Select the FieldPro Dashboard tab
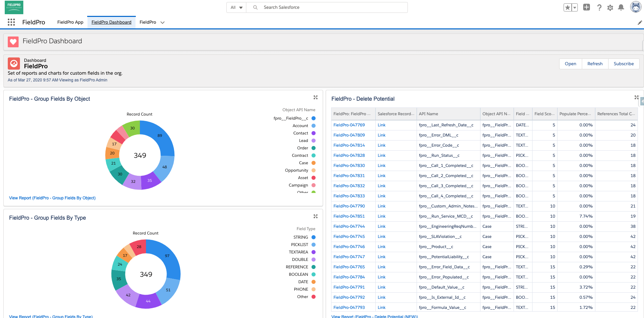The height and width of the screenshot is (318, 644). click(112, 22)
